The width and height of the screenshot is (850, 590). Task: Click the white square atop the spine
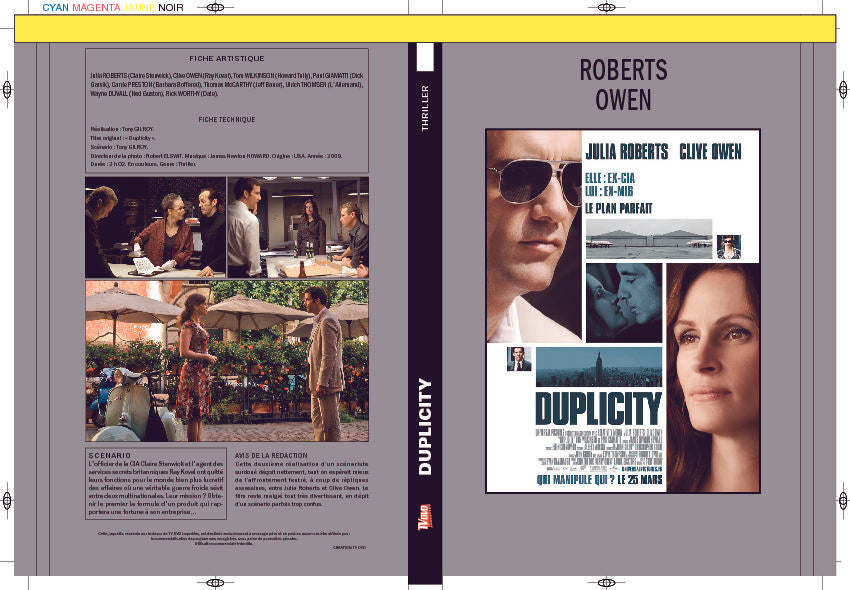[424, 57]
